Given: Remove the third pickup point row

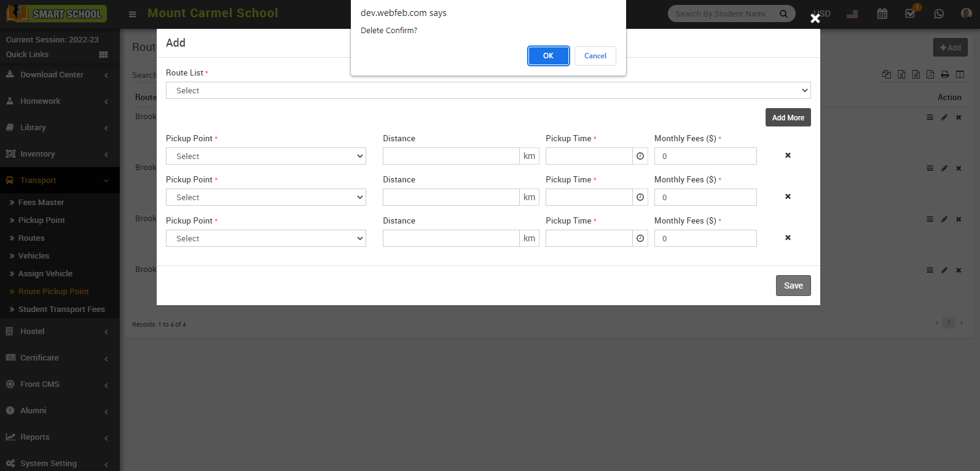Looking at the screenshot, I should coord(788,238).
